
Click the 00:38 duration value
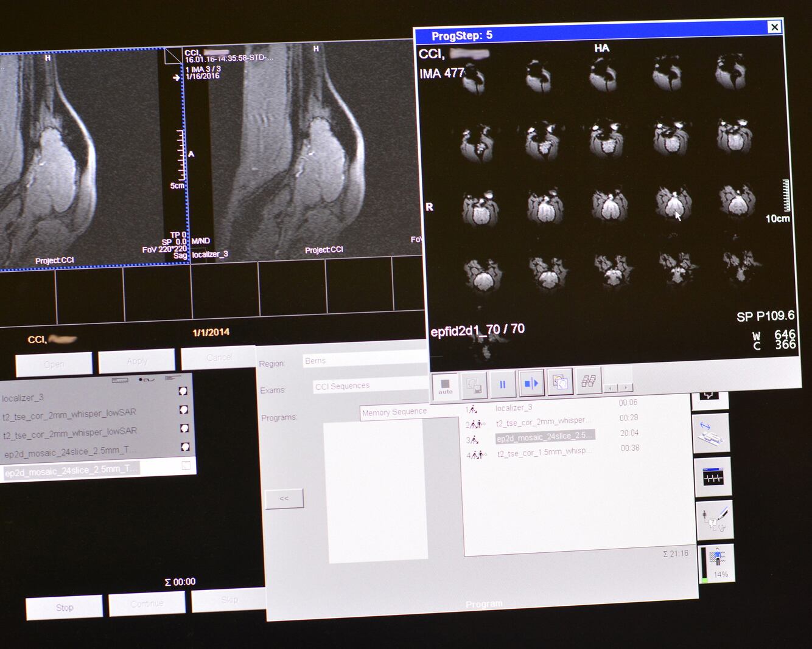[630, 448]
